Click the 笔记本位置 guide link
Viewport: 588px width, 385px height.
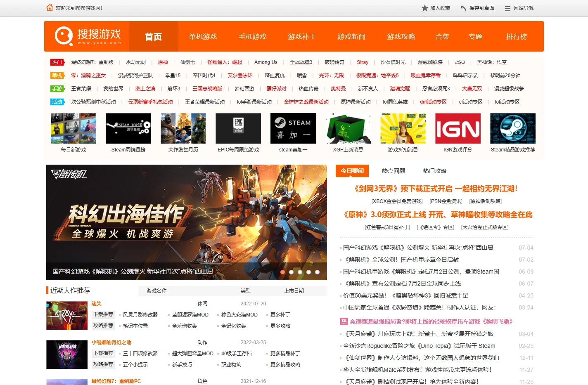click(x=135, y=326)
